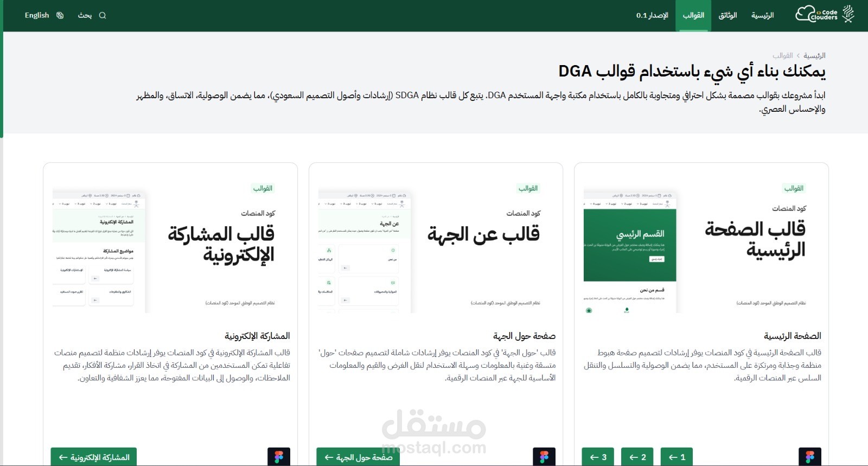Click the search magnifier icon

103,15
